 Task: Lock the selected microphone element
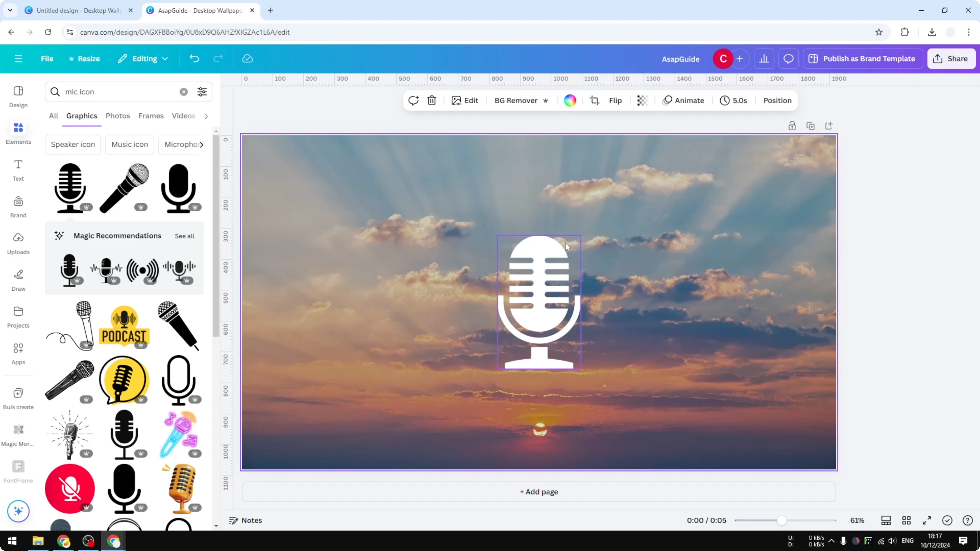pyautogui.click(x=792, y=125)
